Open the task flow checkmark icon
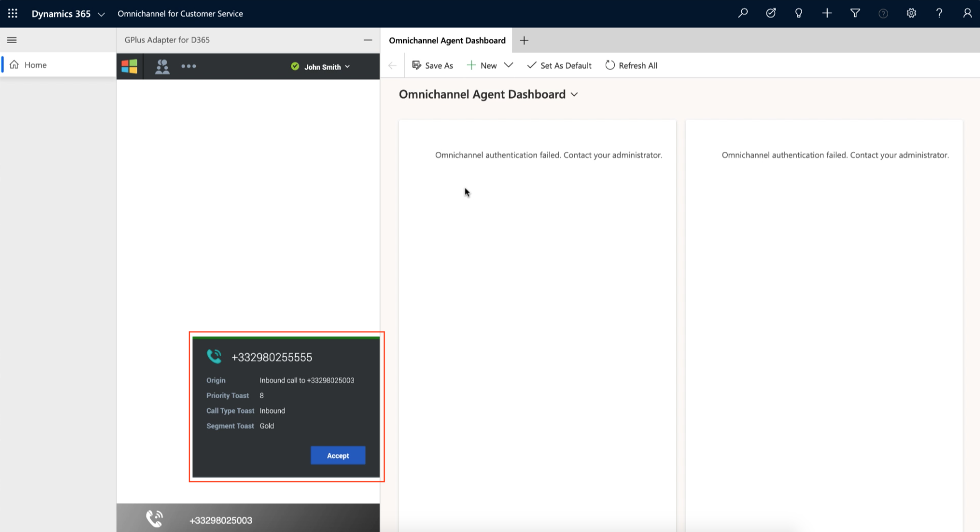Viewport: 980px width, 532px height. [771, 13]
